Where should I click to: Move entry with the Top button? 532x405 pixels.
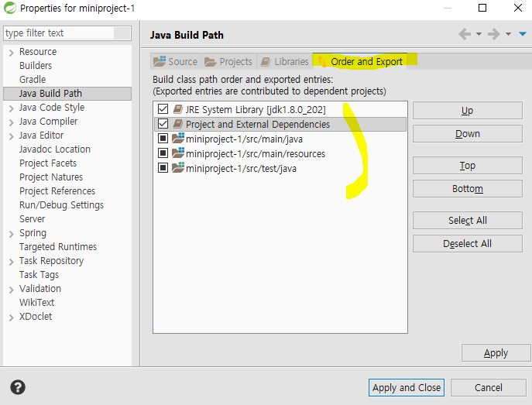coord(467,166)
